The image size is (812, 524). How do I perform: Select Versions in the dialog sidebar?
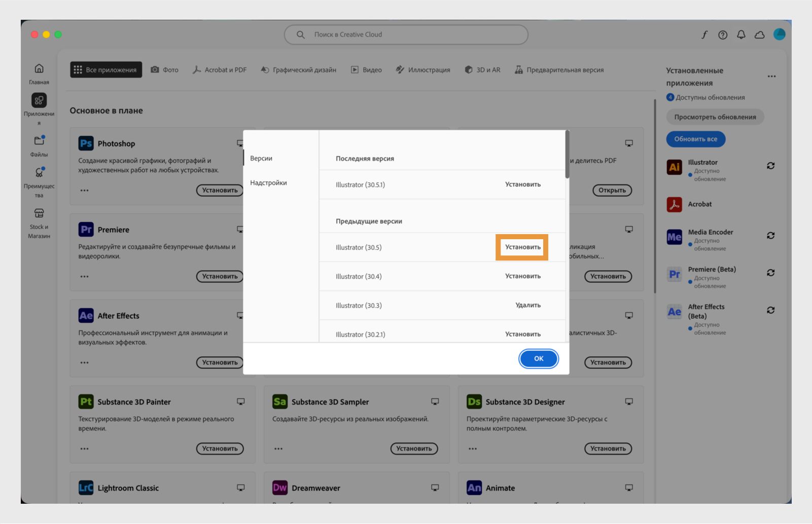tap(261, 159)
